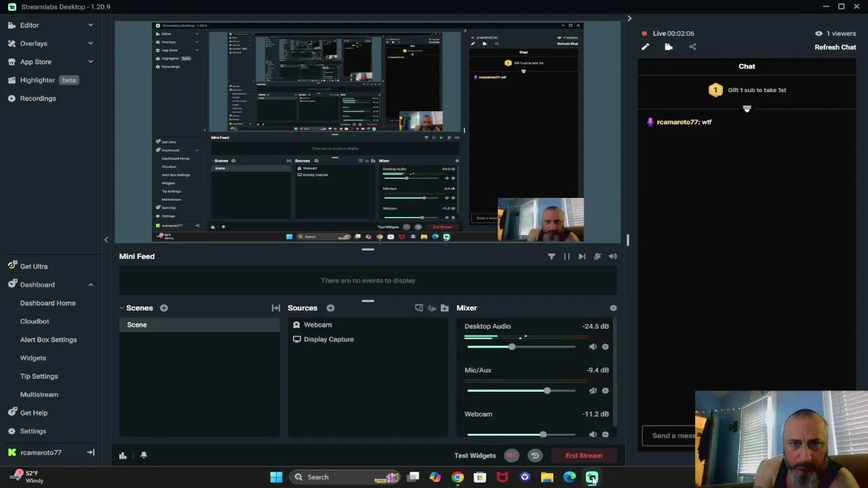This screenshot has height=488, width=868.
Task: Mute the Desktop Audio speaker
Action: point(593,346)
